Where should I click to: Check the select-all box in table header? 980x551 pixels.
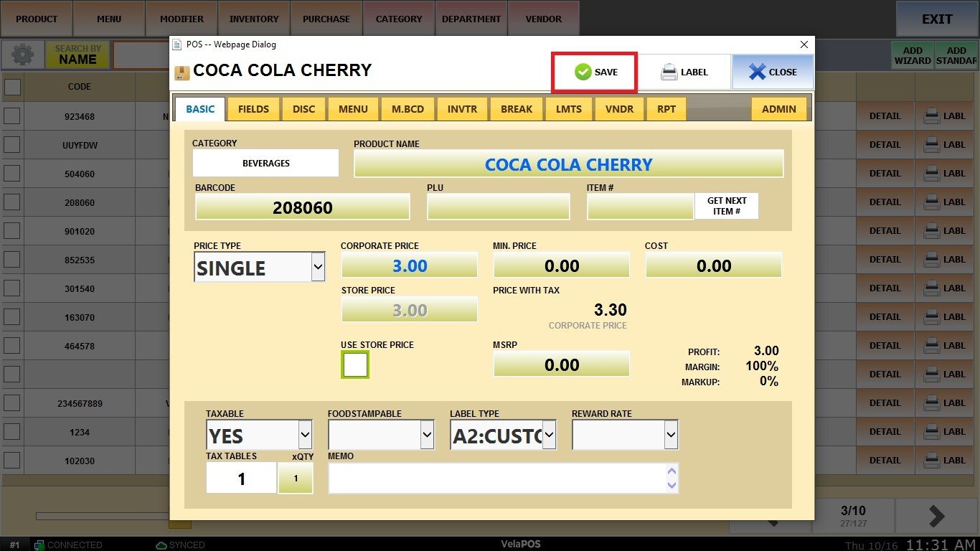[12, 87]
